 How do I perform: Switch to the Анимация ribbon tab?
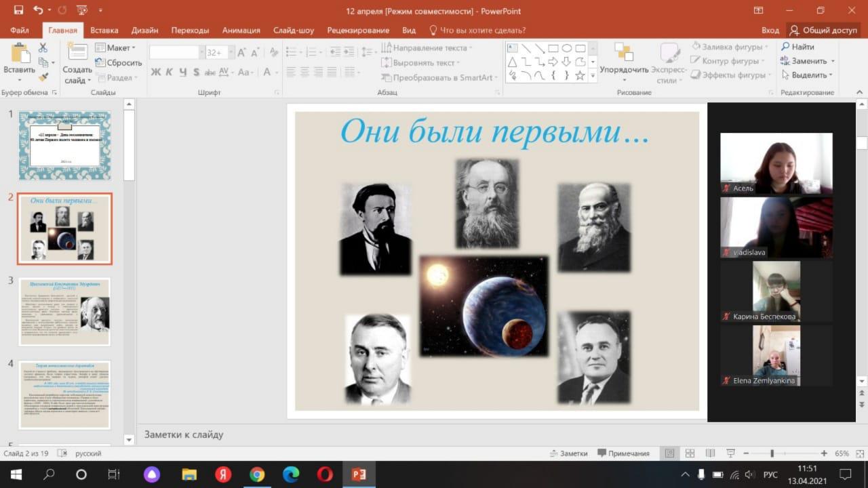point(241,30)
